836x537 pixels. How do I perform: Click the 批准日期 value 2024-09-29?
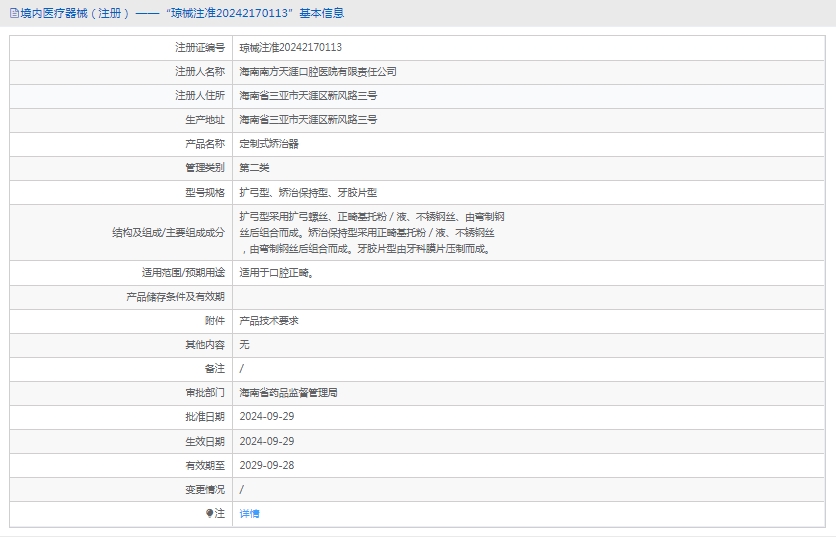[267, 417]
